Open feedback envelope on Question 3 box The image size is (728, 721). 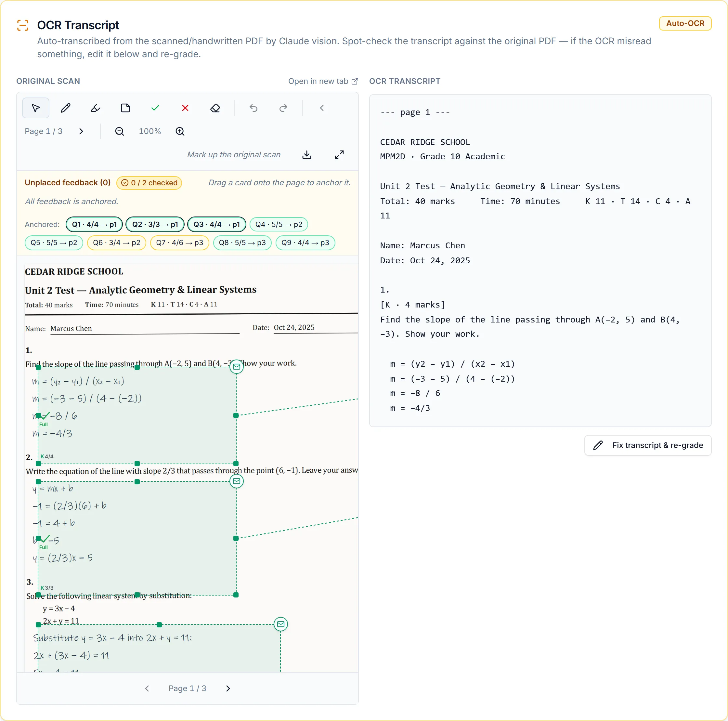pos(281,624)
